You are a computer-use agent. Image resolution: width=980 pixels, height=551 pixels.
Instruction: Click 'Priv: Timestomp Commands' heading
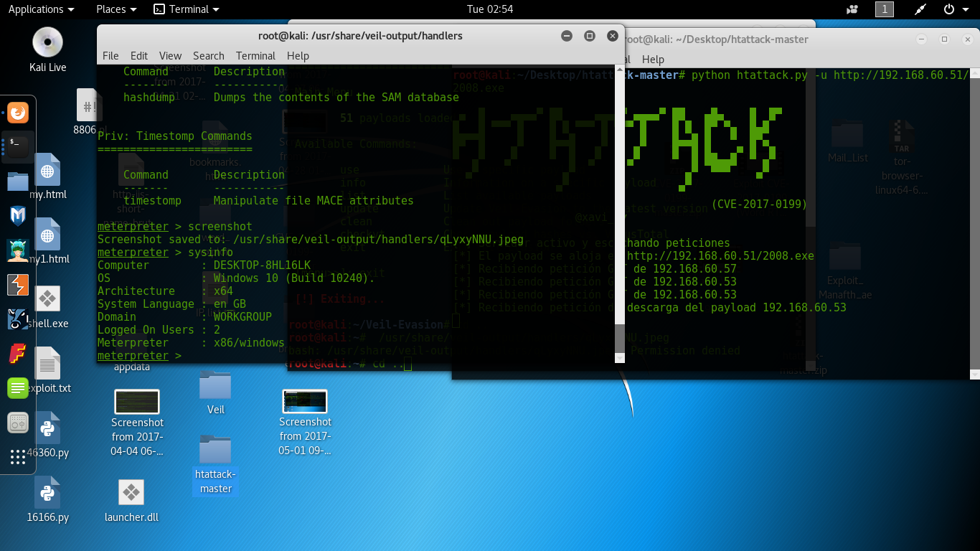click(175, 136)
